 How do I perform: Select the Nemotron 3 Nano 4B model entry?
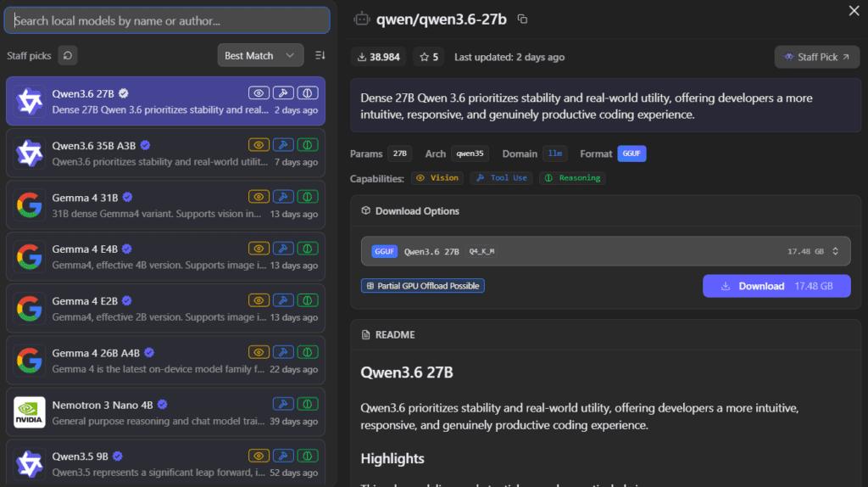pyautogui.click(x=165, y=412)
